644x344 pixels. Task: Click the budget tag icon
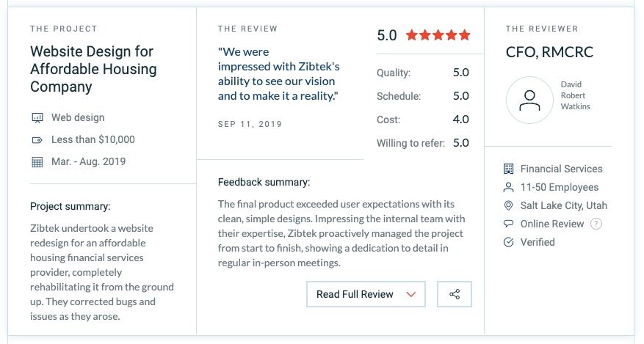pyautogui.click(x=37, y=140)
